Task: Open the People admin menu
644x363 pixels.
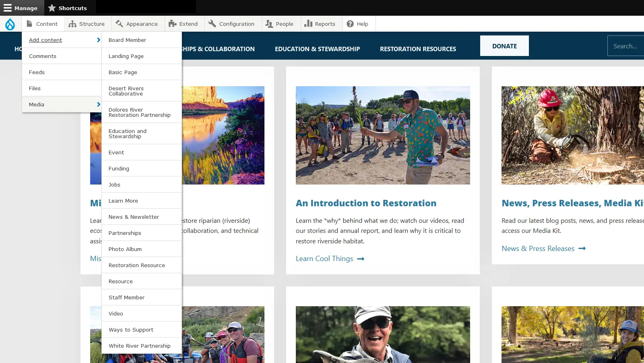Action: point(279,24)
